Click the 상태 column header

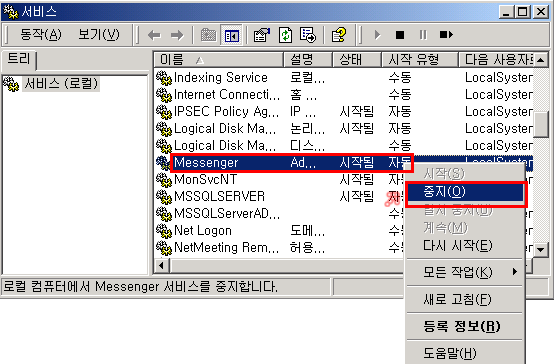(x=357, y=59)
